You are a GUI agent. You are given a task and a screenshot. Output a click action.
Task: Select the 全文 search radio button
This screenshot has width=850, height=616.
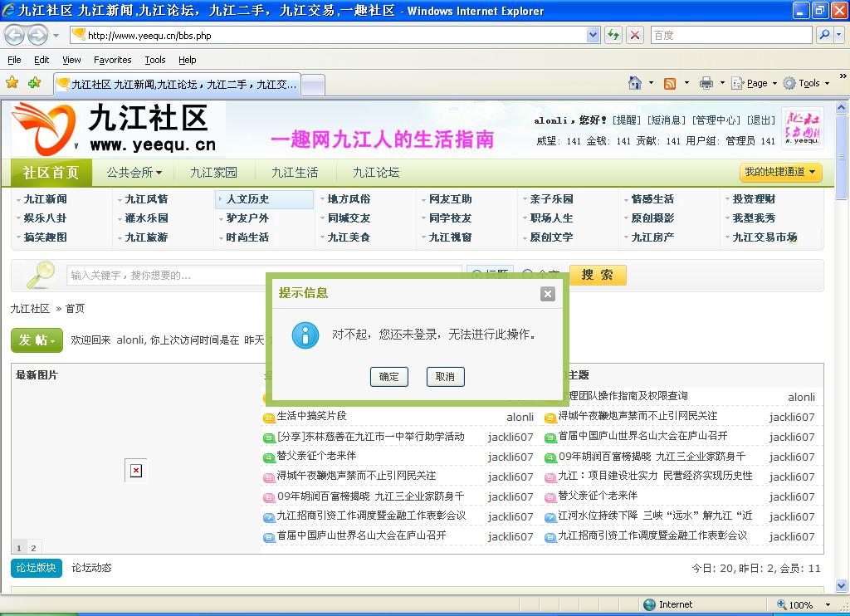pyautogui.click(x=527, y=275)
